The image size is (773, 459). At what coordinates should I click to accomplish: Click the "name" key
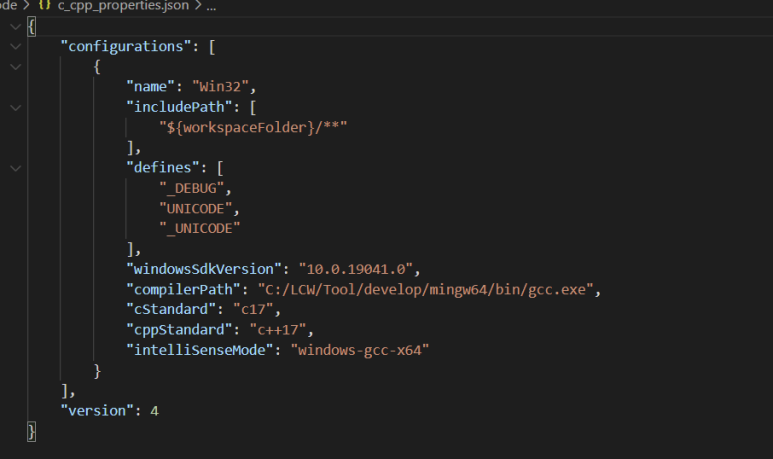tap(150, 87)
